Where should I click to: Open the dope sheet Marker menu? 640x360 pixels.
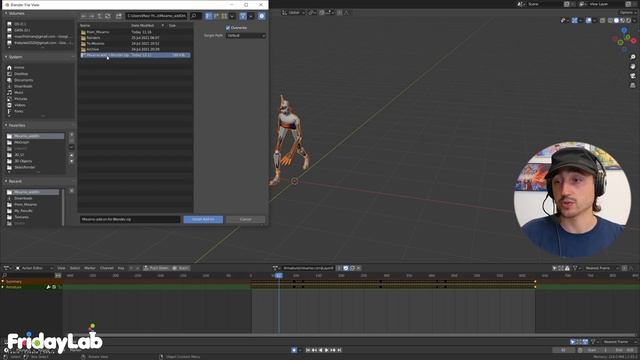coord(90,268)
